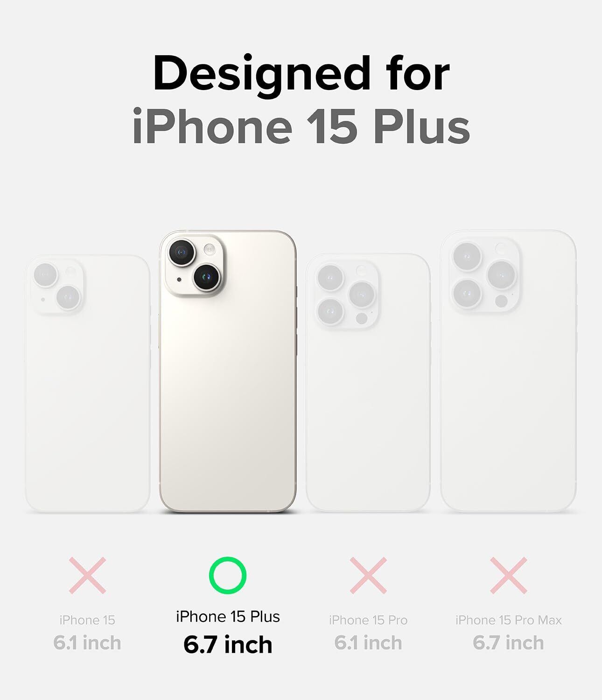Select the faded iPhone 15 Pro Max image
This screenshot has height=700, width=602.
pos(509,371)
